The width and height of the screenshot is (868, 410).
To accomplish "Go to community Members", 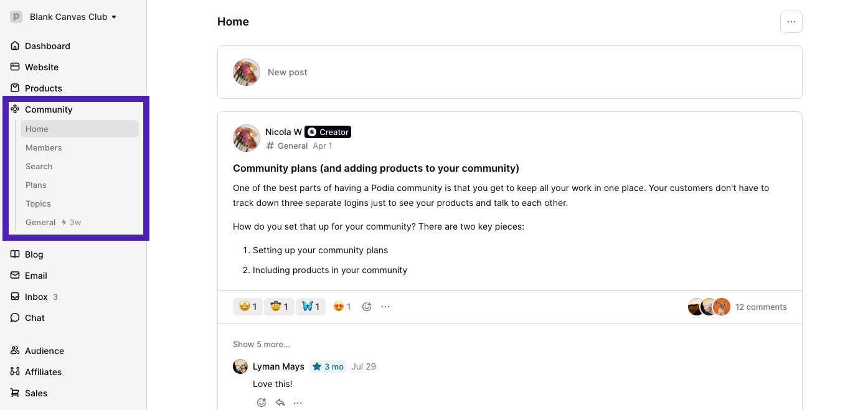I will point(44,147).
